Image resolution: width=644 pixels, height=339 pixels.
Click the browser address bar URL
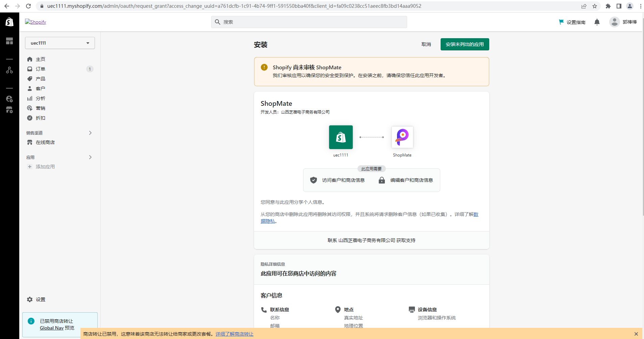click(234, 6)
